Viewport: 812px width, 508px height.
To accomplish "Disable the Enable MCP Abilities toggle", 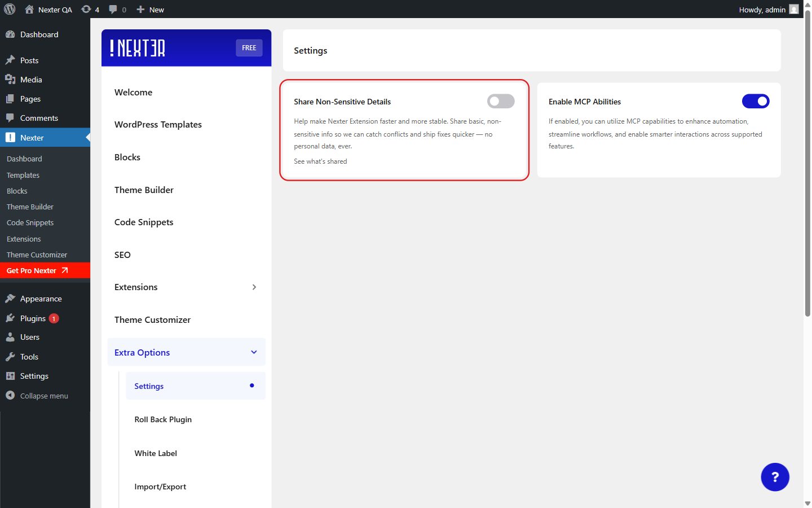I will [x=756, y=101].
